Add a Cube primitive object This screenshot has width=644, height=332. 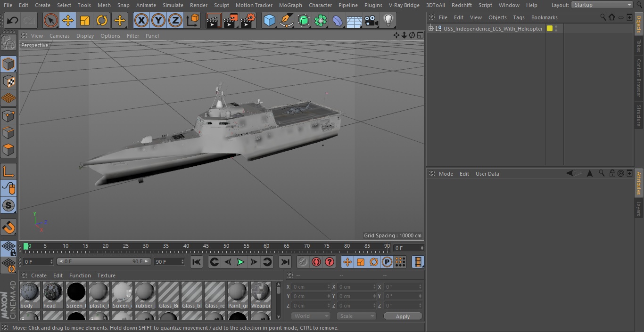point(269,20)
